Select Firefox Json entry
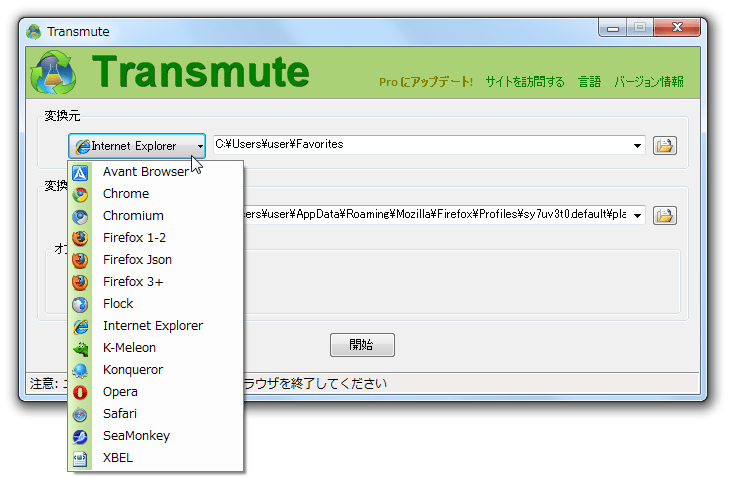Image resolution: width=730 pixels, height=478 pixels. [x=155, y=259]
